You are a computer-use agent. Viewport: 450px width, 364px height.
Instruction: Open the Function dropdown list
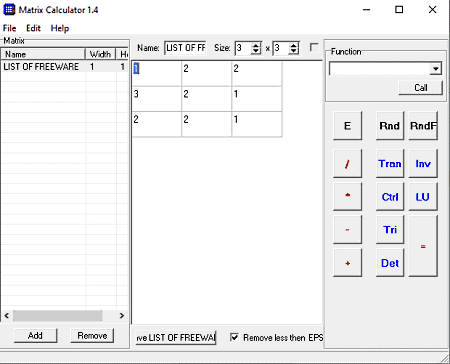435,69
